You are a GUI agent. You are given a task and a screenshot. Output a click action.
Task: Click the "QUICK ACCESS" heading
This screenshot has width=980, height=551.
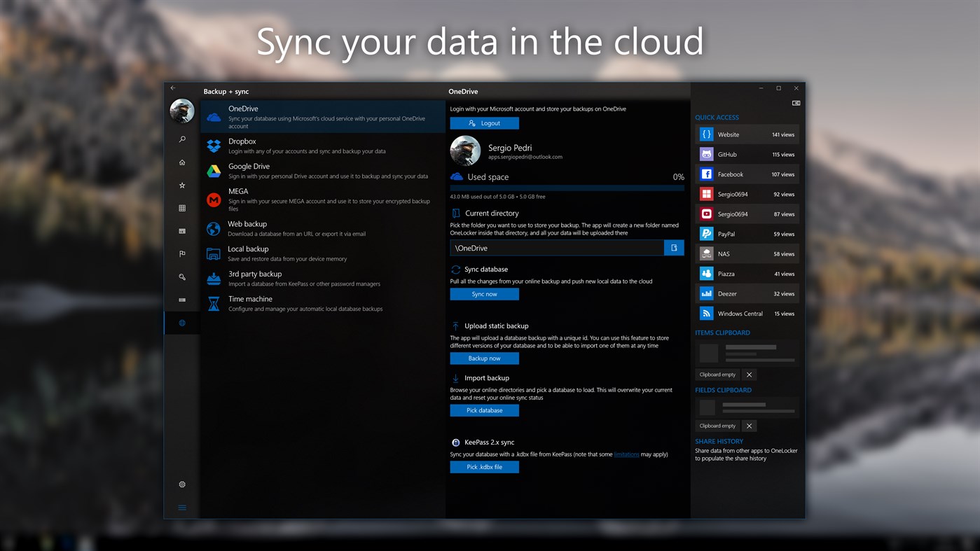pyautogui.click(x=717, y=118)
